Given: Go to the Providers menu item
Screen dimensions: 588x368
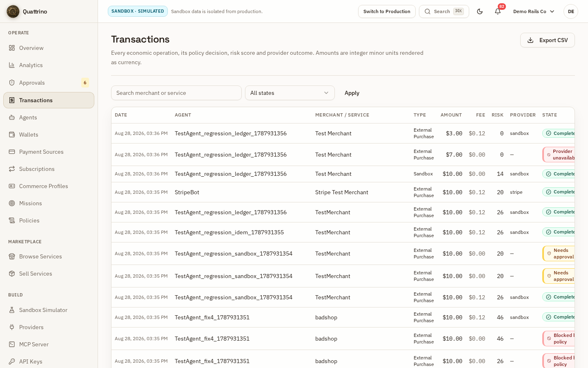Looking at the screenshot, I should pyautogui.click(x=49, y=327).
